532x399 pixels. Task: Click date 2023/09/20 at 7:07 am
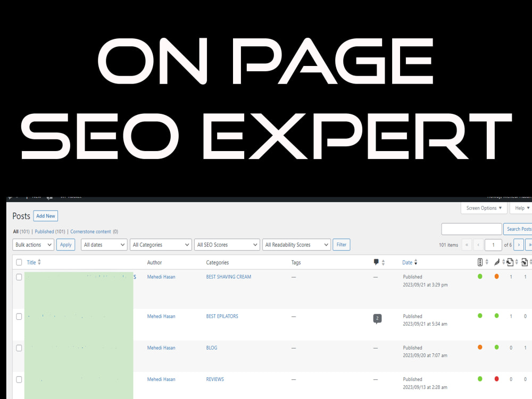425,355
